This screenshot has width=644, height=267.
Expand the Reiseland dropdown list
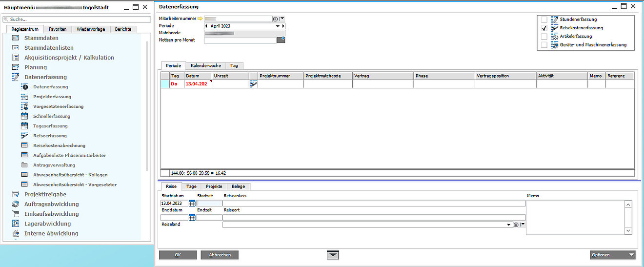[x=509, y=225]
